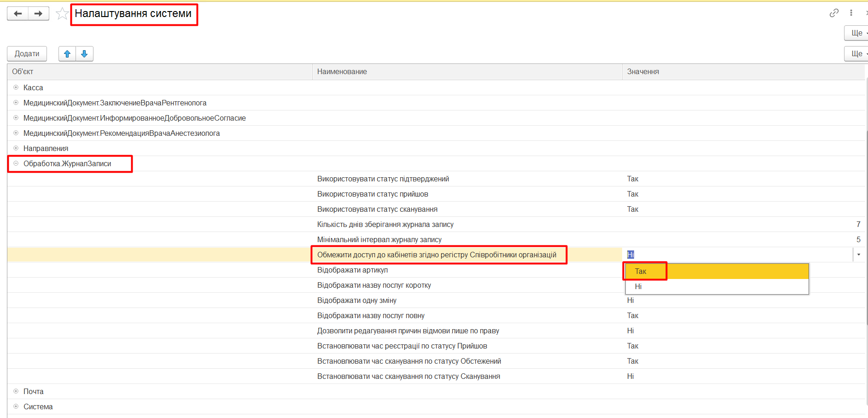Open the upper Ще menu
Image resolution: width=868 pixels, height=418 pixels.
(x=857, y=33)
